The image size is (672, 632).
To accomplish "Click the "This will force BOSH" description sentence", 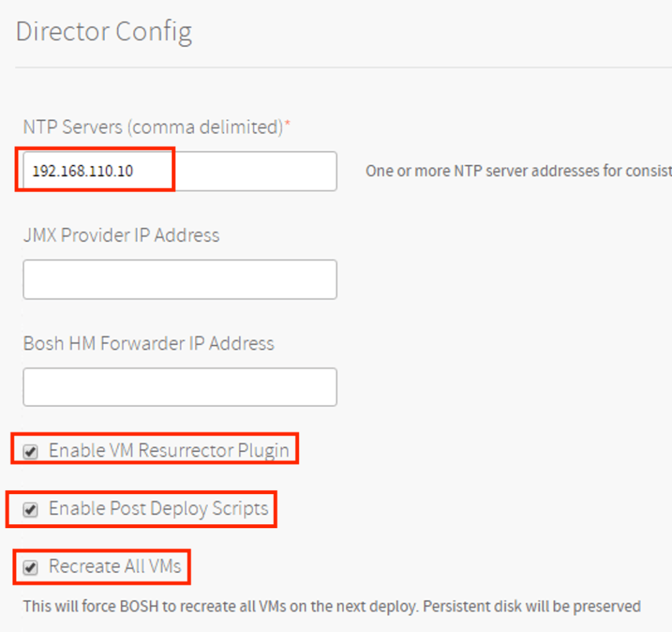I will click(220, 606).
